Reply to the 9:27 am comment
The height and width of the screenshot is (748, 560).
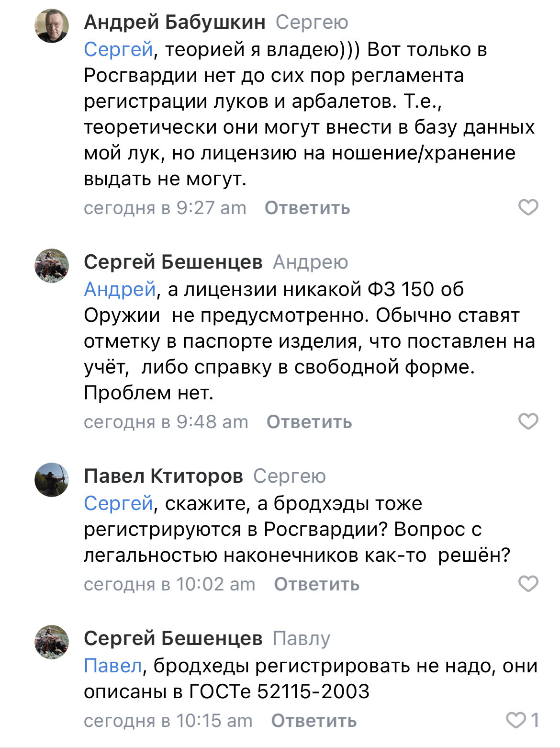(x=307, y=208)
